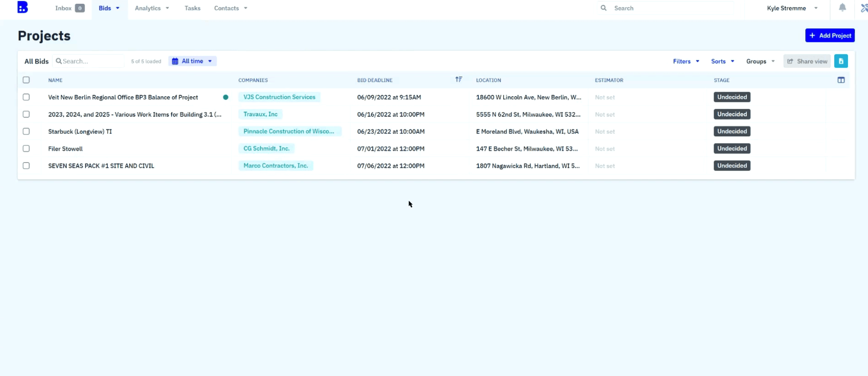Viewport: 868px width, 376px height.
Task: Click the Add Project button
Action: coord(830,35)
